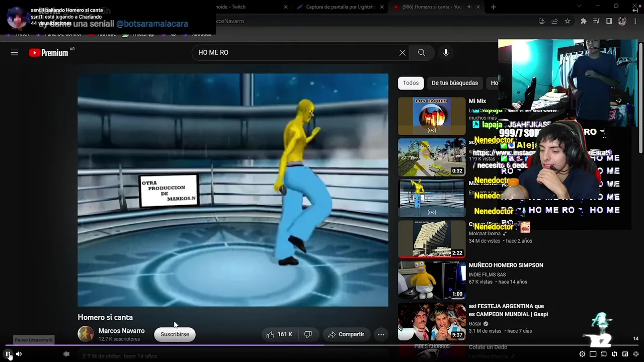Open Chrome media controls icon
Image resolution: width=644 pixels, height=362 pixels.
pyautogui.click(x=596, y=21)
